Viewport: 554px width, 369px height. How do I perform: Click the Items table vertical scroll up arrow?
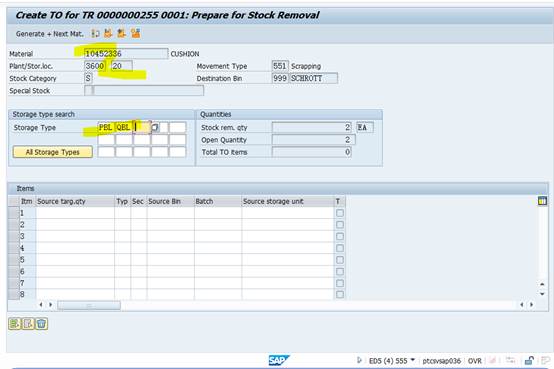coord(542,284)
